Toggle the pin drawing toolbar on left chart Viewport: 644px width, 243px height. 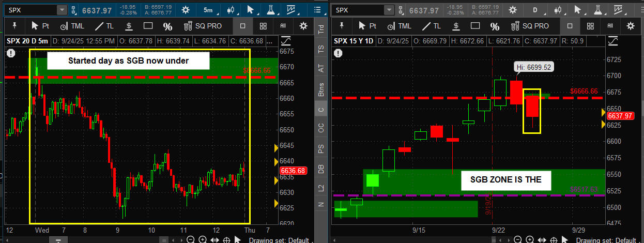tap(14, 26)
